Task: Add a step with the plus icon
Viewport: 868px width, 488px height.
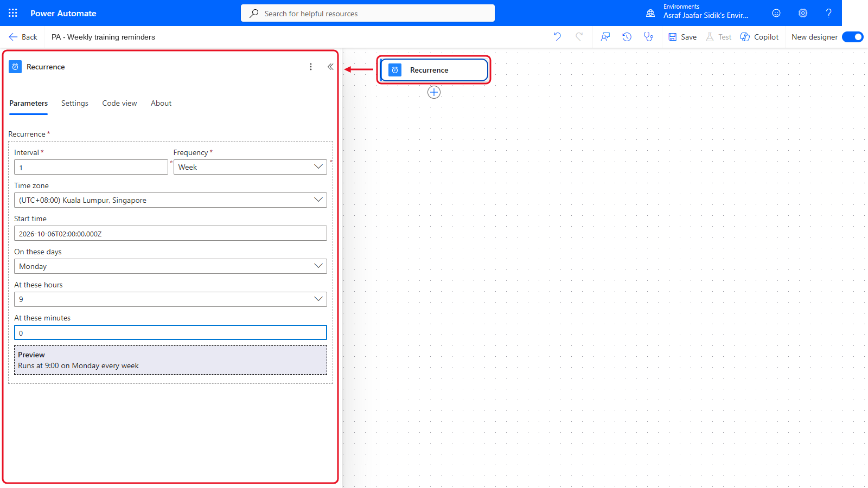Action: click(x=434, y=92)
